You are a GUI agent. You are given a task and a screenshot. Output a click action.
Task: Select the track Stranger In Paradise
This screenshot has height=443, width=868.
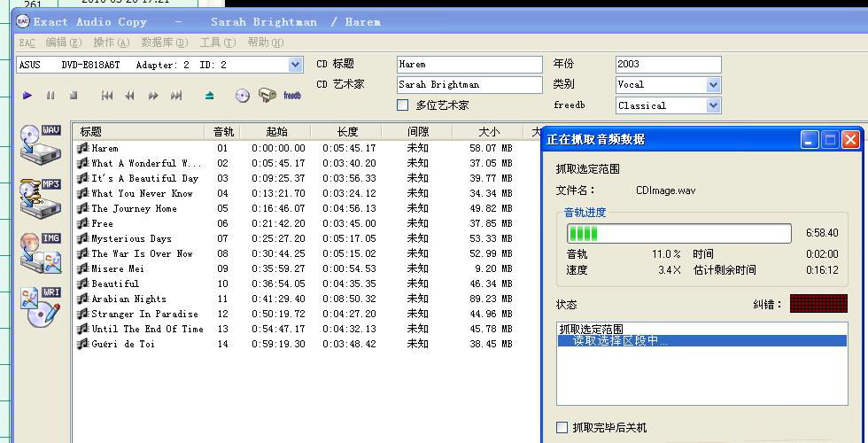(144, 314)
